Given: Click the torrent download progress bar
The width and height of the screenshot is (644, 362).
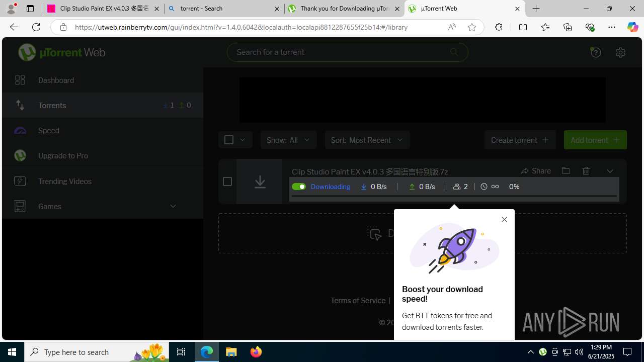Looking at the screenshot, I should click(x=454, y=196).
